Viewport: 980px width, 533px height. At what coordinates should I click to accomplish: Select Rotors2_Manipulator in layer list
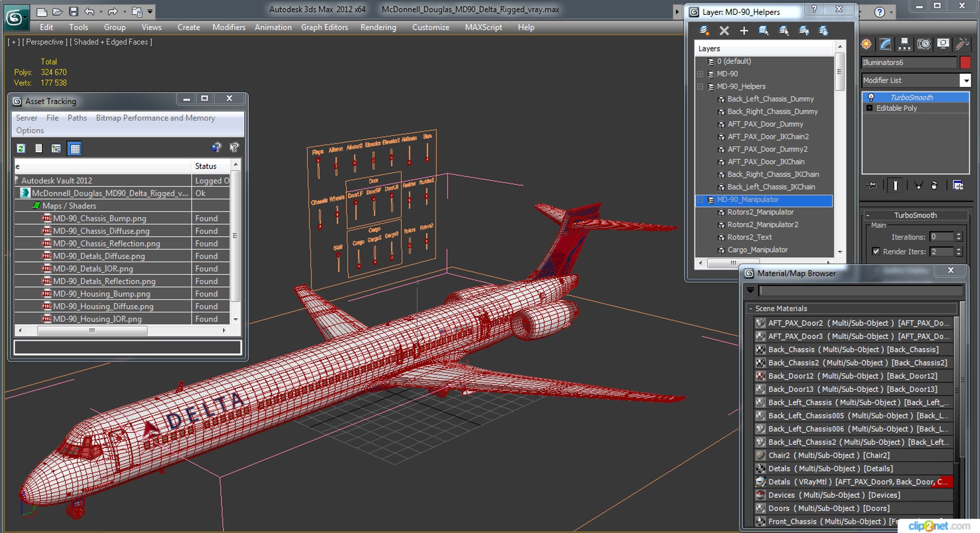760,212
